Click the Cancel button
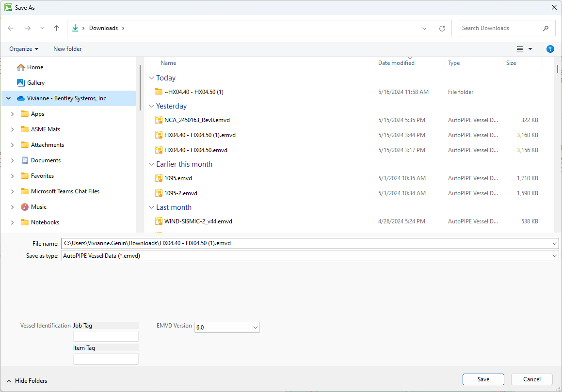The width and height of the screenshot is (562, 392). tap(531, 379)
